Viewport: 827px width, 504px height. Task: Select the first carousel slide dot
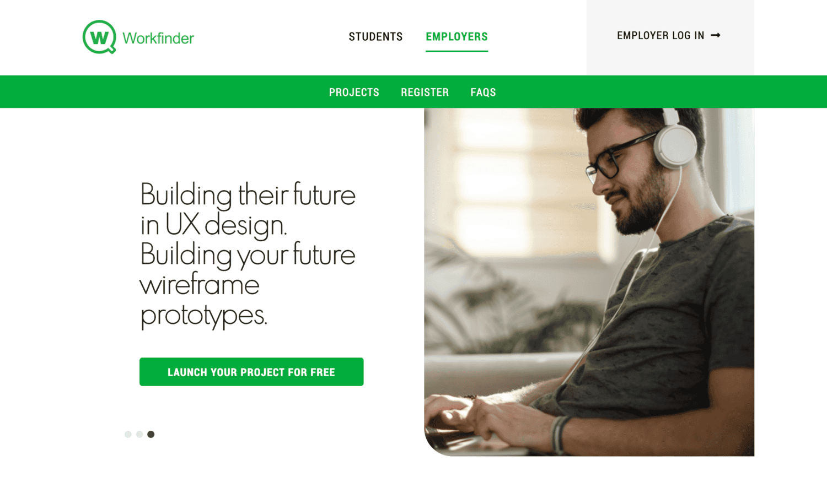click(x=128, y=434)
